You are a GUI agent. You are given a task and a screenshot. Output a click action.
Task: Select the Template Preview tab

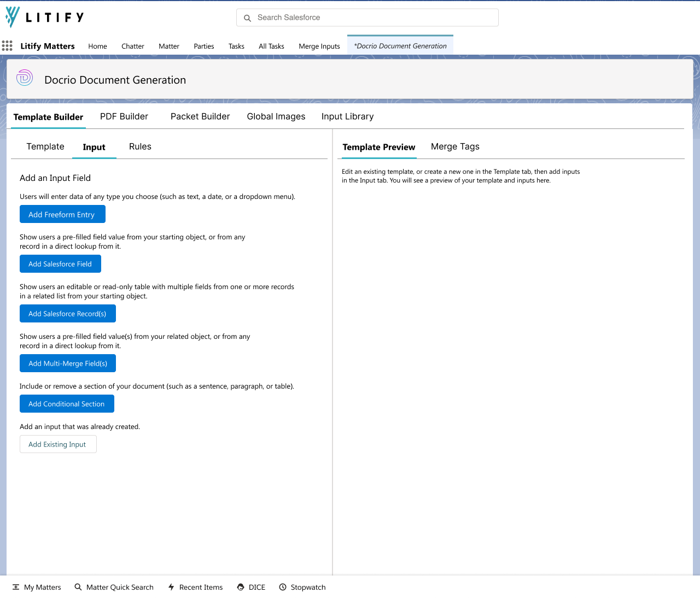379,147
